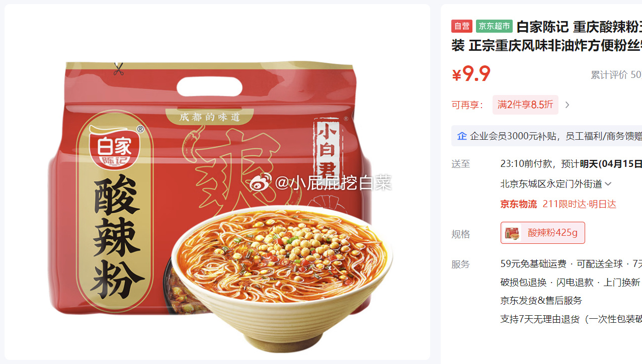
Task: Click the small product thumbnail in the 规格 option
Action: (513, 233)
